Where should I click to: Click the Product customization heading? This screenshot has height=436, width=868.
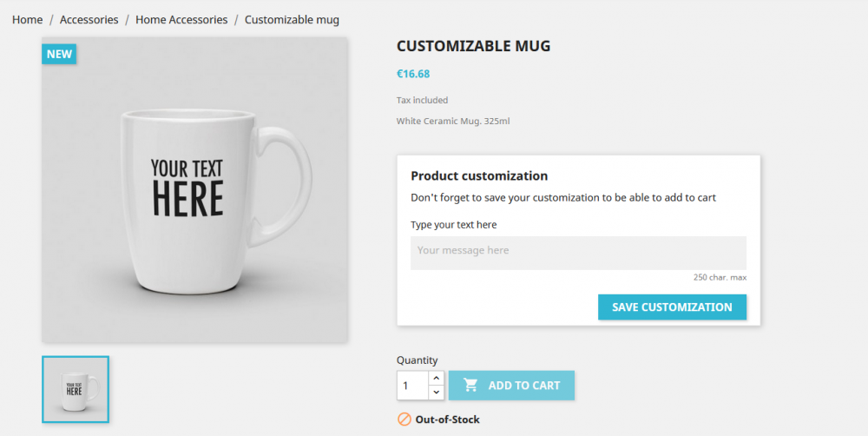(x=479, y=175)
